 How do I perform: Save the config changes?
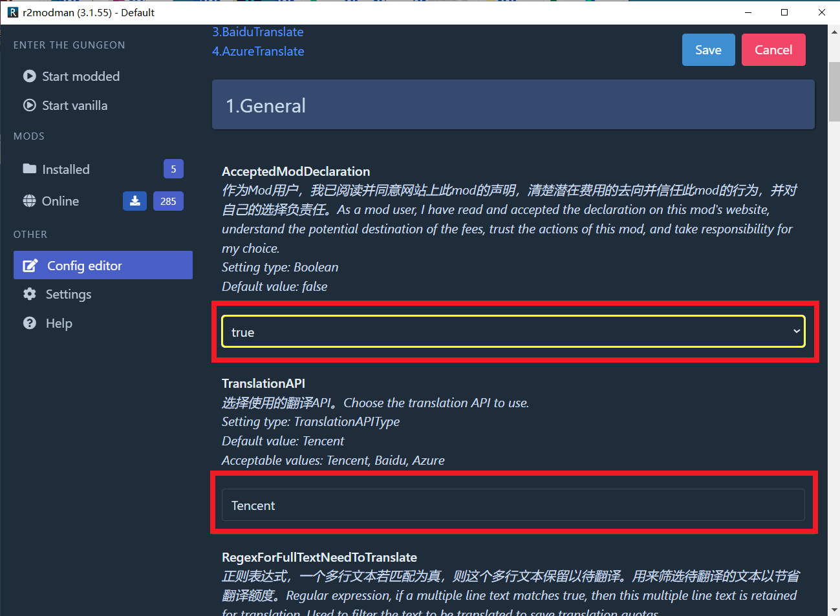[708, 50]
